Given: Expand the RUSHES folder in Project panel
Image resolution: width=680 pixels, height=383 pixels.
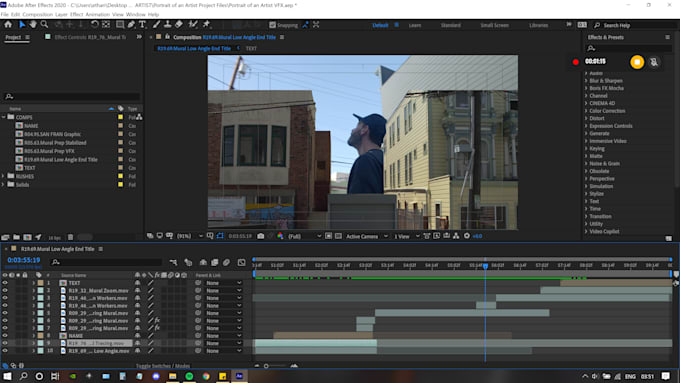Looking at the screenshot, I should point(3,177).
